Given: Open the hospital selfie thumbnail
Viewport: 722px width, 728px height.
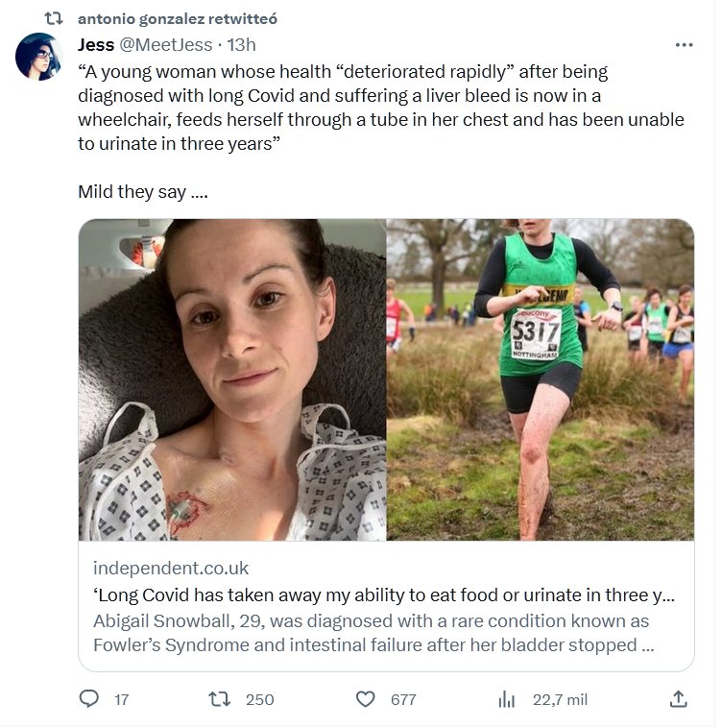Looking at the screenshot, I should (232, 379).
